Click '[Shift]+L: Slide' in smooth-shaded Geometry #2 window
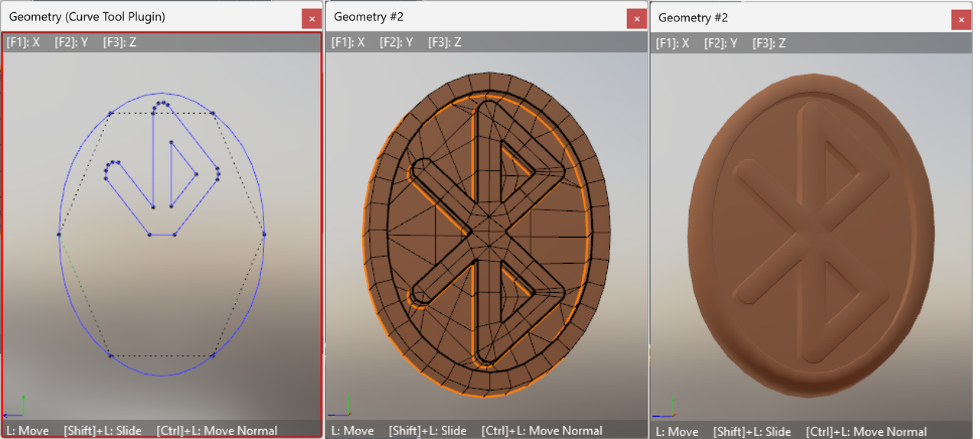980x439 pixels. (753, 431)
